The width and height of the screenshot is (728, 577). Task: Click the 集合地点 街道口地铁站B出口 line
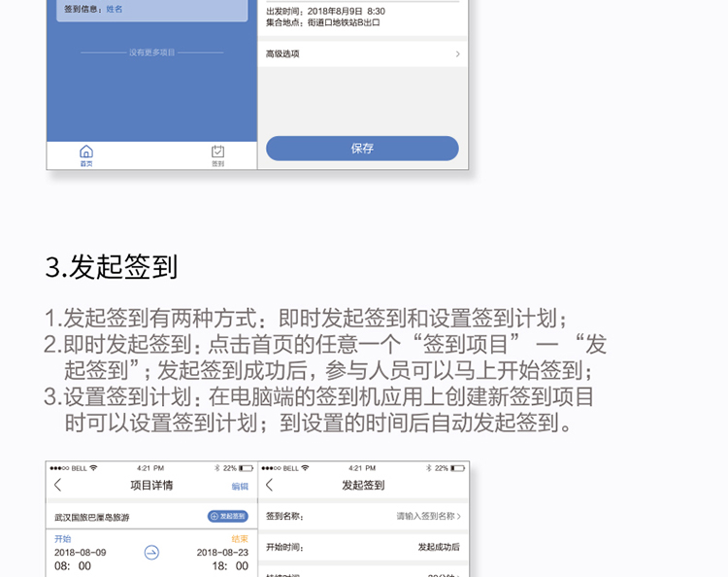[322, 22]
